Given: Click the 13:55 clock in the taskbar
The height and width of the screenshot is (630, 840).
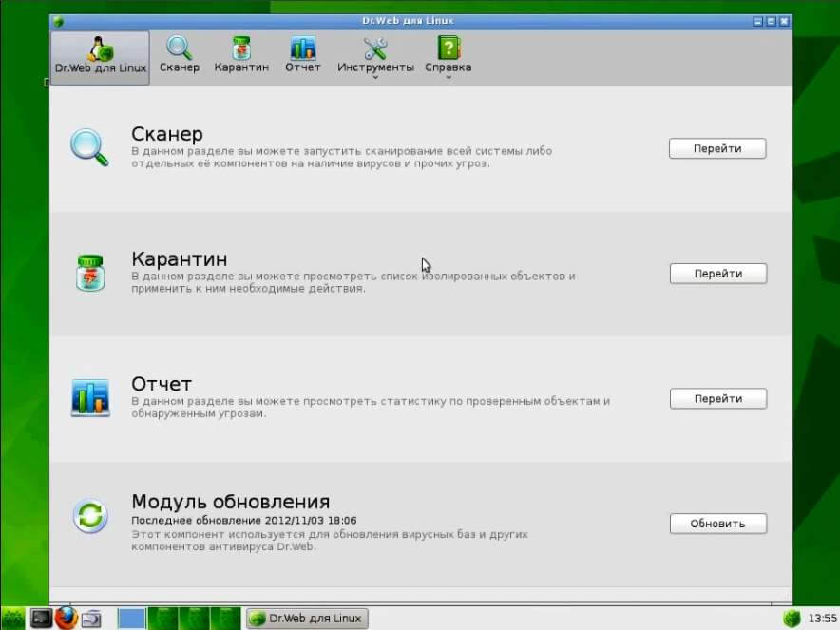Looking at the screenshot, I should coord(822,619).
